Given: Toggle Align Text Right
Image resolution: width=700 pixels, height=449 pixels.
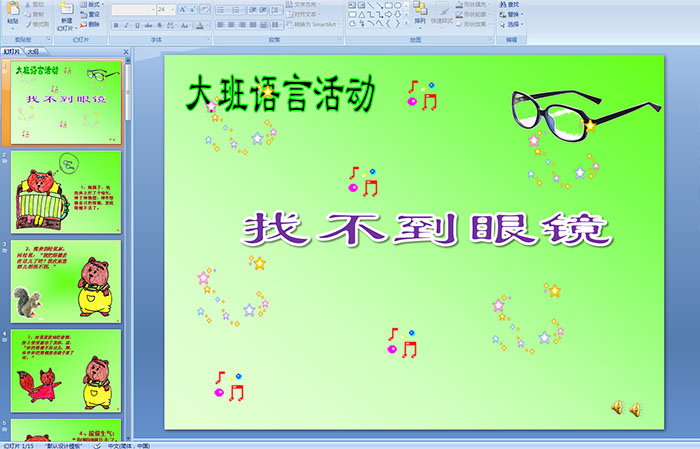Looking at the screenshot, I should tap(242, 25).
